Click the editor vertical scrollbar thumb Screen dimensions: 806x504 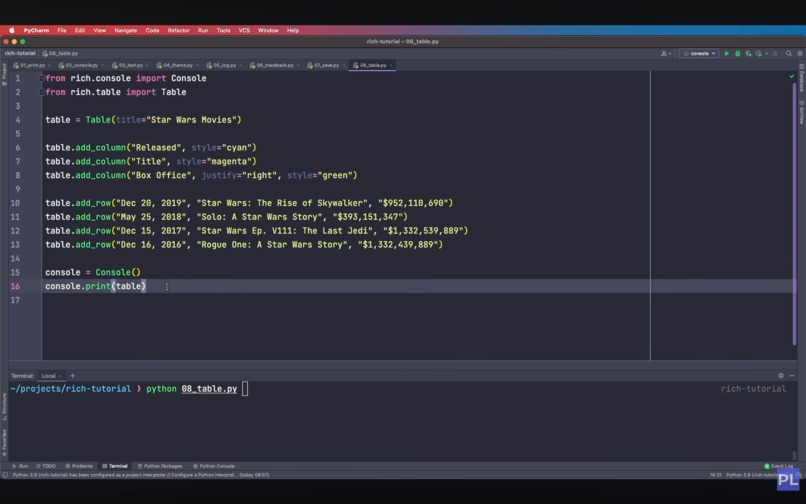[794, 213]
